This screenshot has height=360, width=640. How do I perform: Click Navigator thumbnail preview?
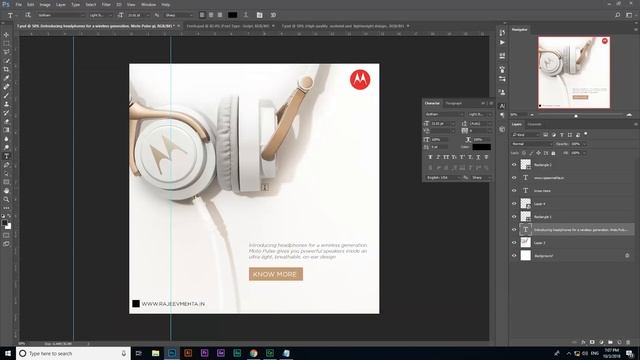tap(574, 72)
